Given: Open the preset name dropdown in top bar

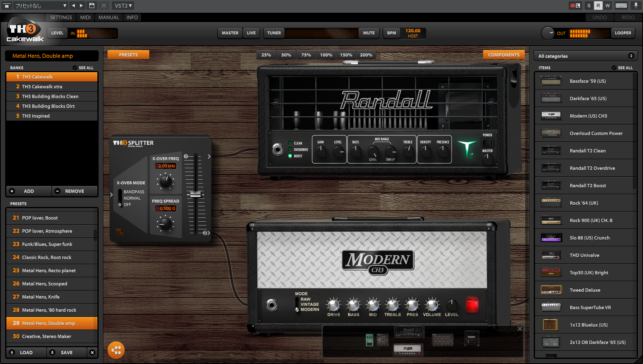Looking at the screenshot, I should pos(40,6).
